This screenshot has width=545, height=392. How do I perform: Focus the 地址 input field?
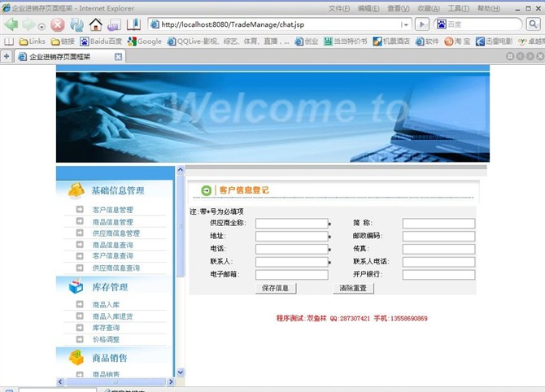pyautogui.click(x=292, y=237)
